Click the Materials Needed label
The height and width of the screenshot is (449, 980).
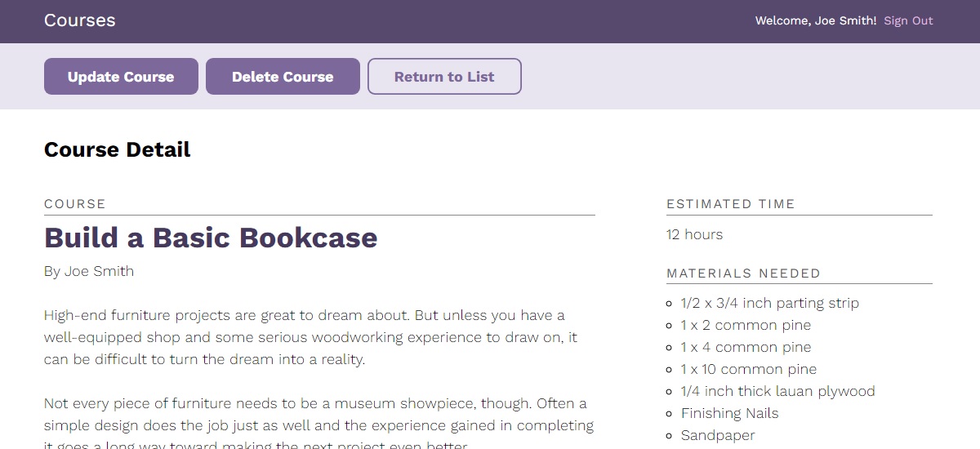[743, 273]
